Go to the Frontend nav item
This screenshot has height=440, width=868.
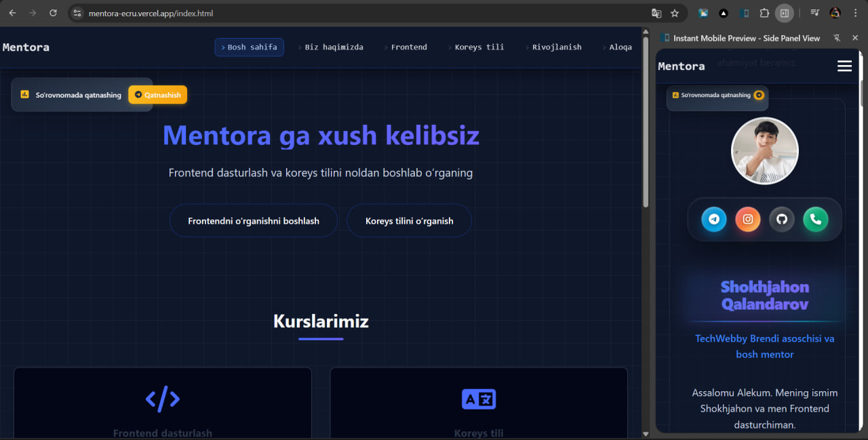tap(408, 47)
